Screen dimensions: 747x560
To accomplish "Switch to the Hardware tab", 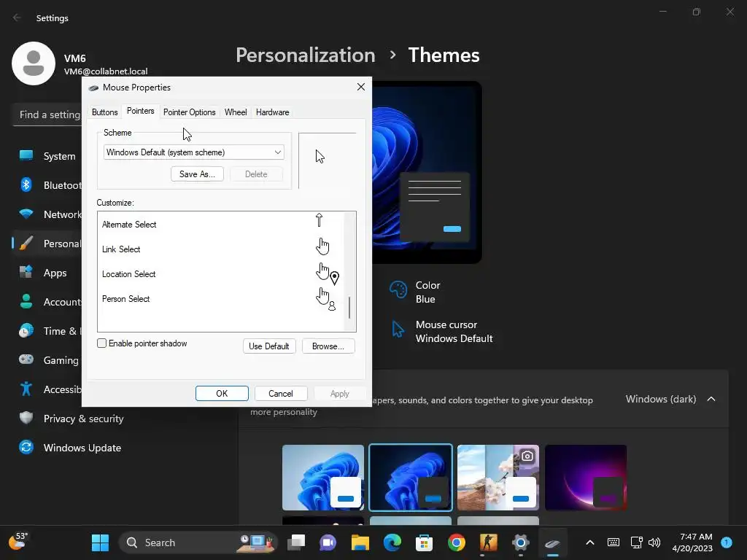I will coord(272,112).
